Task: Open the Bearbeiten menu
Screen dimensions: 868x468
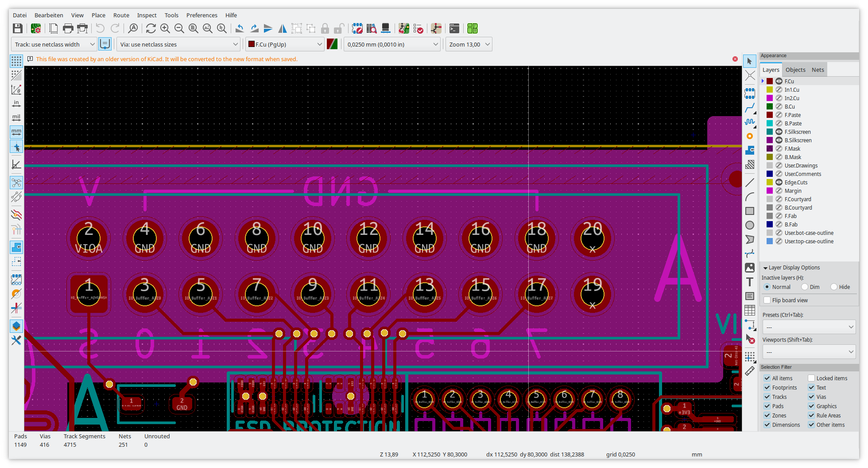Action: (x=49, y=15)
